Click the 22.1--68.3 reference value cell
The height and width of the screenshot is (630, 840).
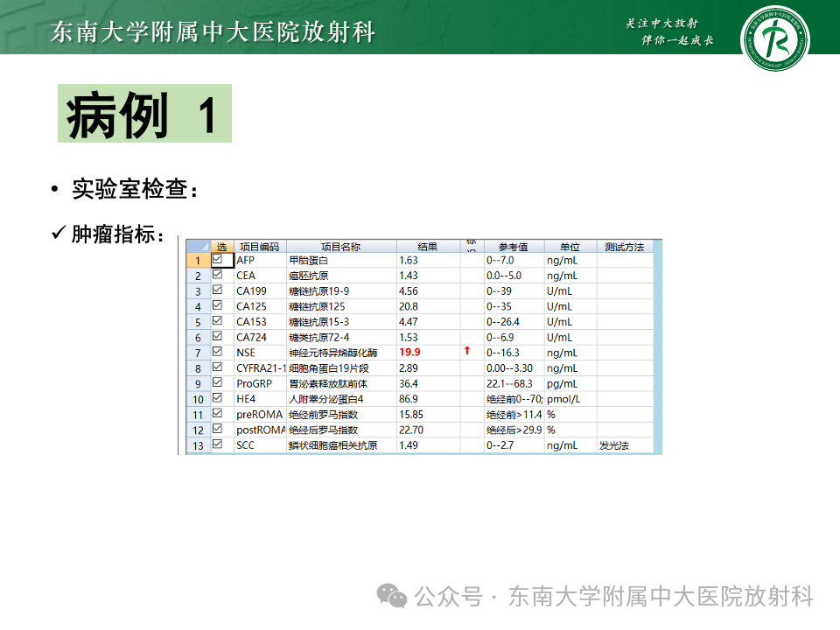(514, 384)
